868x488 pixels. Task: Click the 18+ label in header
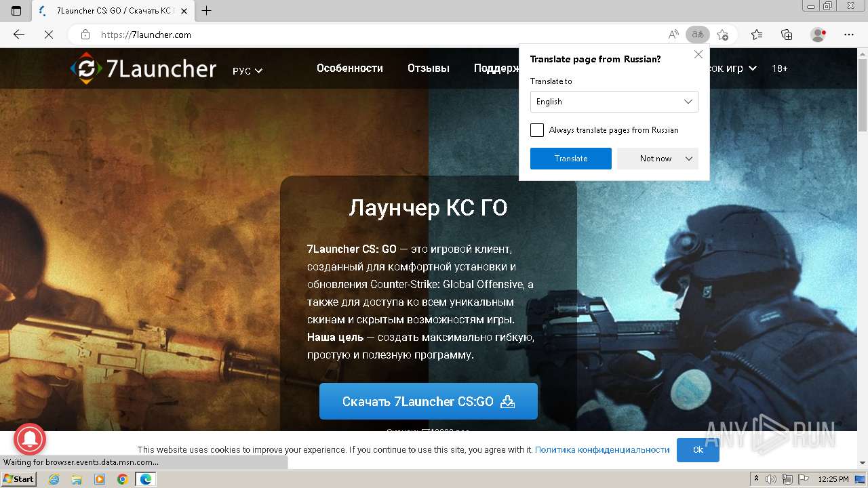780,68
